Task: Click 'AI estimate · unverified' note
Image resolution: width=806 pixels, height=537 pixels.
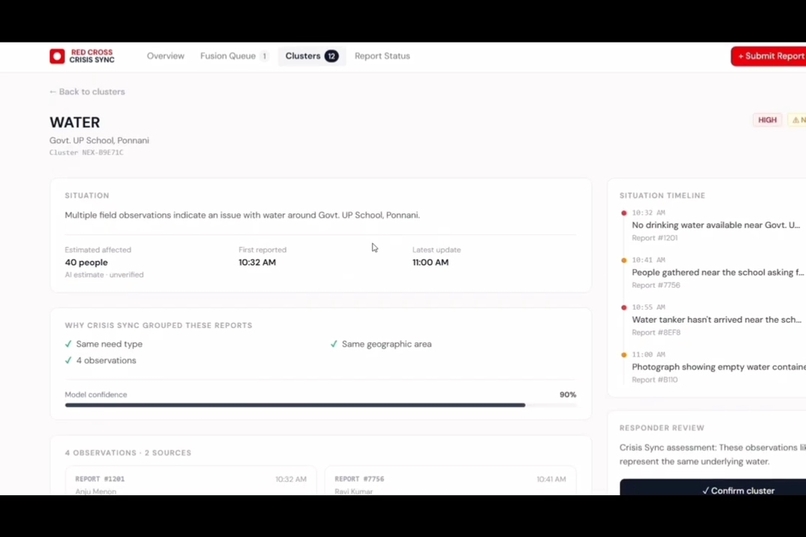Action: [x=104, y=275]
